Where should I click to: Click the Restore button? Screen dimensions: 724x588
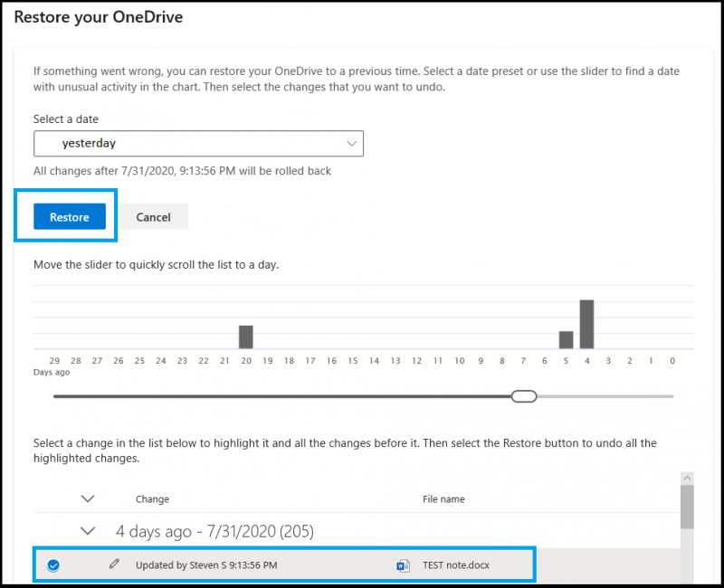[x=69, y=216]
